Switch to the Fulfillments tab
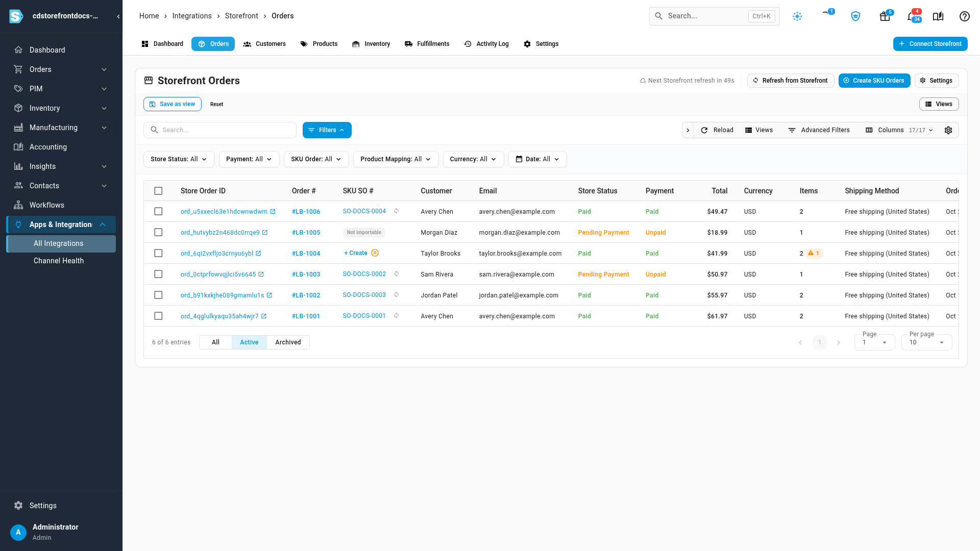Viewport: 980px width, 551px height. click(427, 44)
